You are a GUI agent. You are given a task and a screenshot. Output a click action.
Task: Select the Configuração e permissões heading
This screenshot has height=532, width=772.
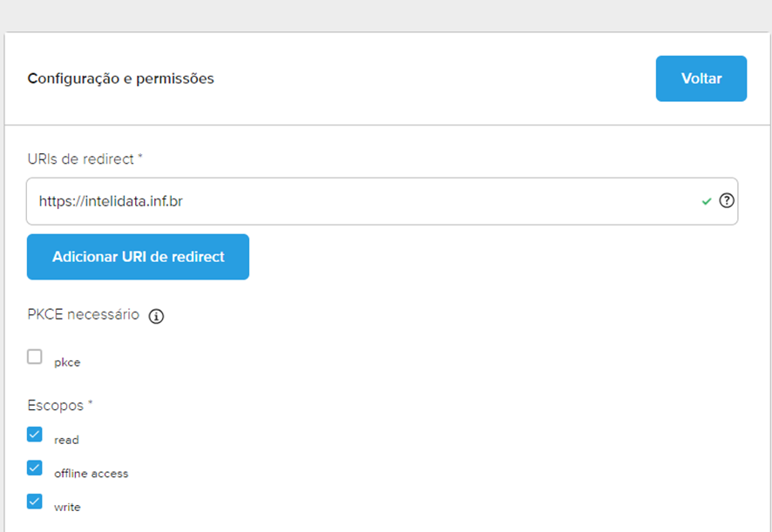(120, 78)
